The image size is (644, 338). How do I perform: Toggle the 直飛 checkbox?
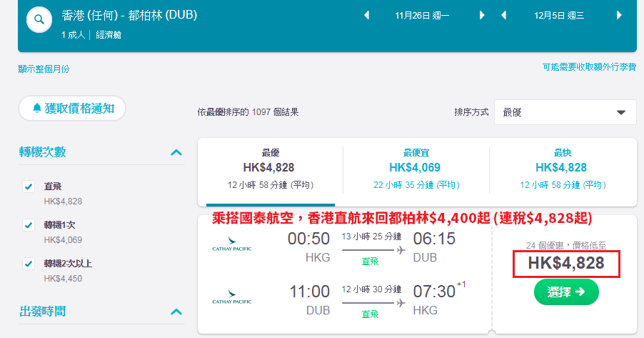(x=29, y=187)
